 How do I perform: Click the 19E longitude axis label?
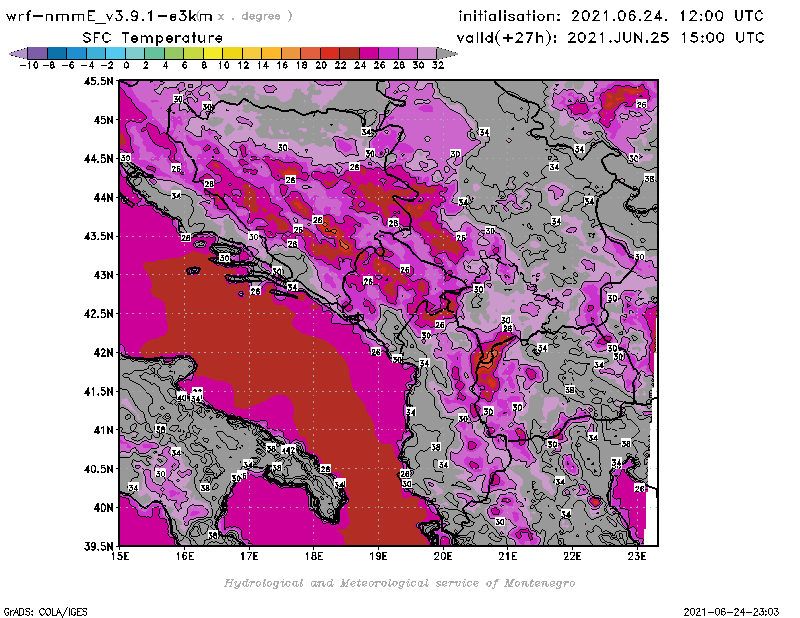coord(379,555)
